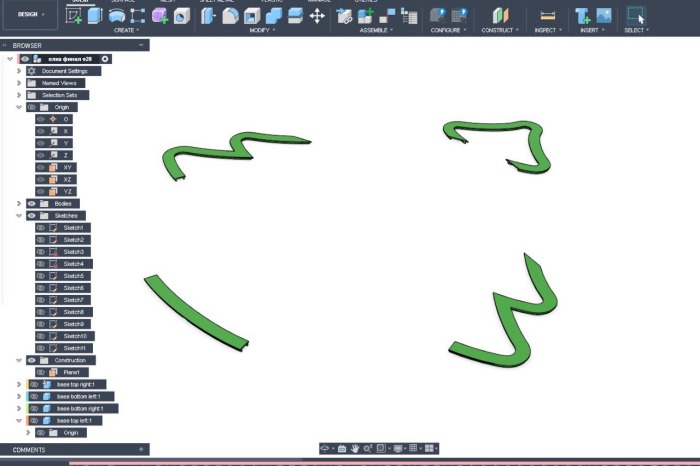700x466 pixels.
Task: Click the Measure tool under Inspect
Action: click(547, 16)
